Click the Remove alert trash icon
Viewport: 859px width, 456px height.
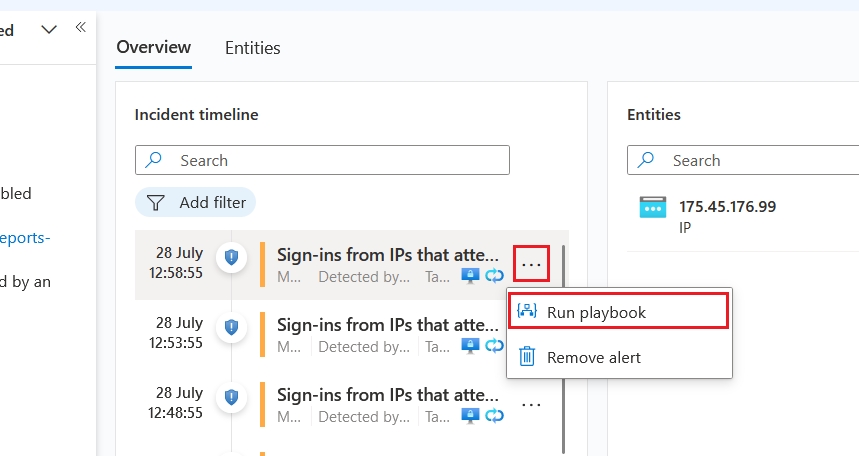click(527, 357)
